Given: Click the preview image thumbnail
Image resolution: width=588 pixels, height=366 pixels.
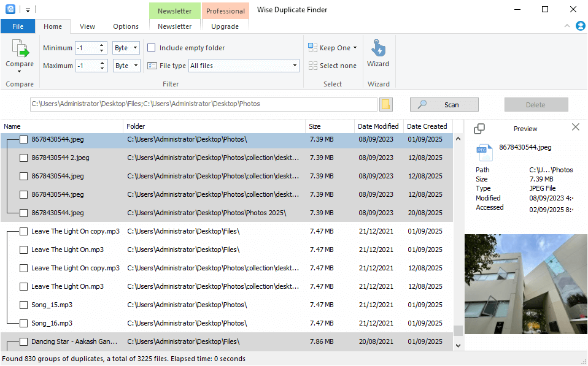Looking at the screenshot, I should coord(525,284).
